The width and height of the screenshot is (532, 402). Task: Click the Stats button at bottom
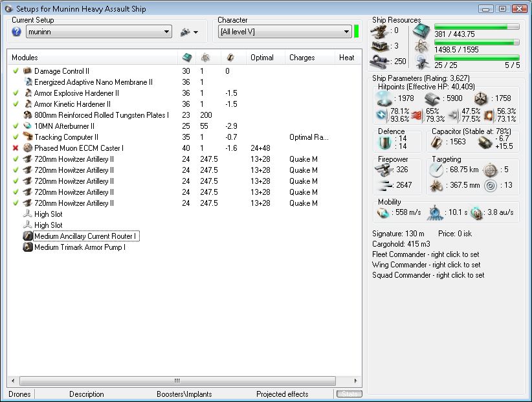[x=349, y=394]
